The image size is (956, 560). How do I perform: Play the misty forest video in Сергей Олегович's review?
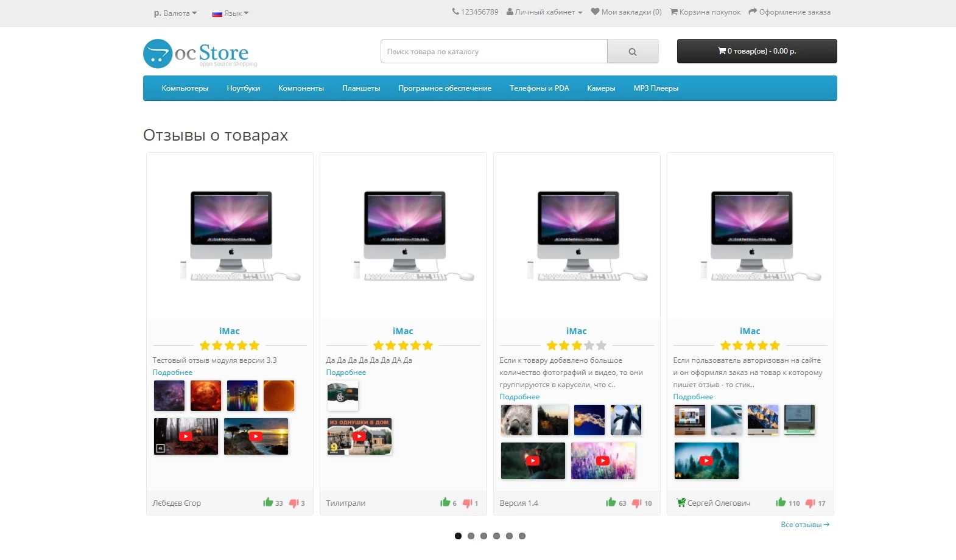coord(706,461)
